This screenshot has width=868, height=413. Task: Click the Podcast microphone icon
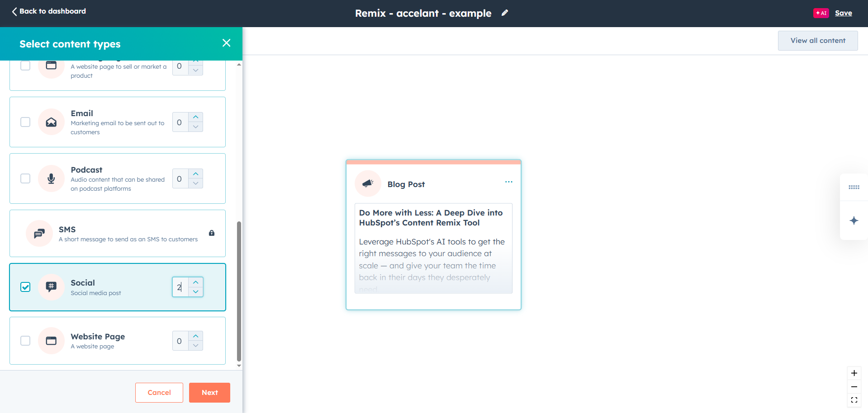[51, 178]
